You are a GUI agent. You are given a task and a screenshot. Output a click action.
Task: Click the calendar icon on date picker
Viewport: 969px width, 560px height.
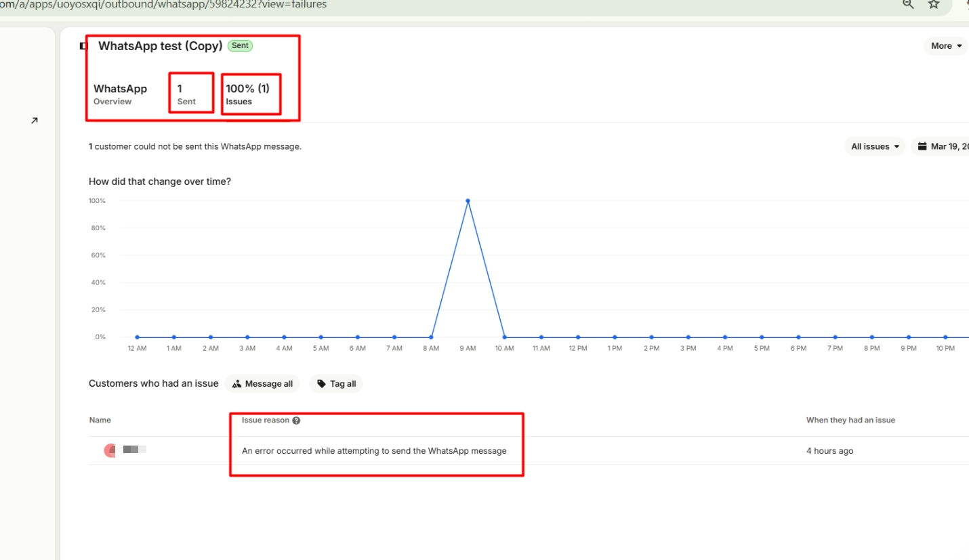tap(922, 146)
